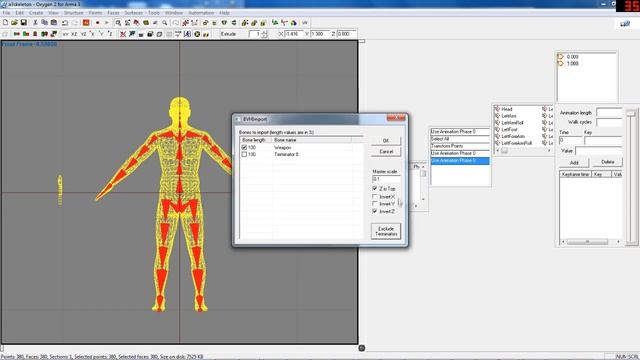Viewport: 640px width, 360px height.
Task: Click the Exclude Terminators button
Action: [386, 231]
